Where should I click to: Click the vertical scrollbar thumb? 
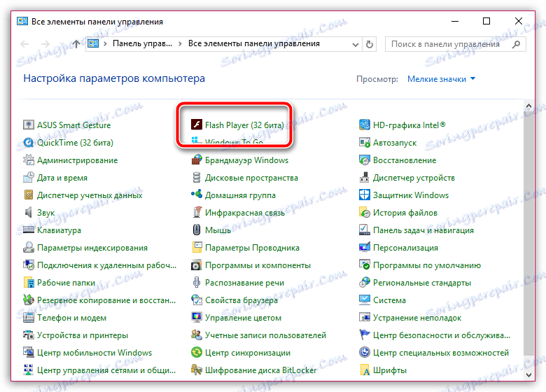coord(528,233)
